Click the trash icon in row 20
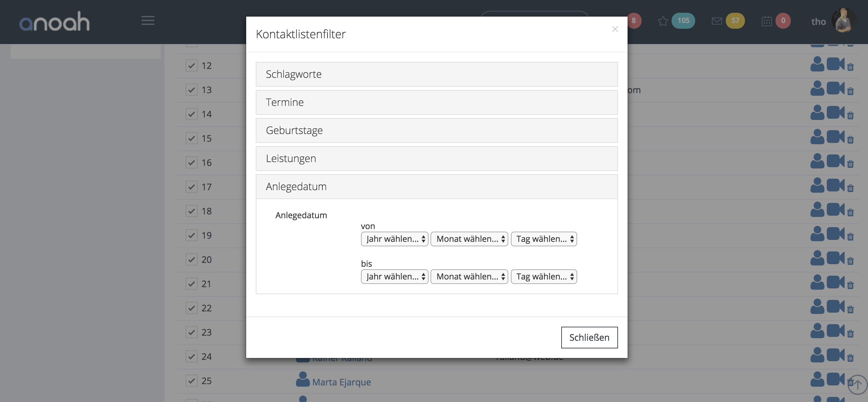 point(850,261)
